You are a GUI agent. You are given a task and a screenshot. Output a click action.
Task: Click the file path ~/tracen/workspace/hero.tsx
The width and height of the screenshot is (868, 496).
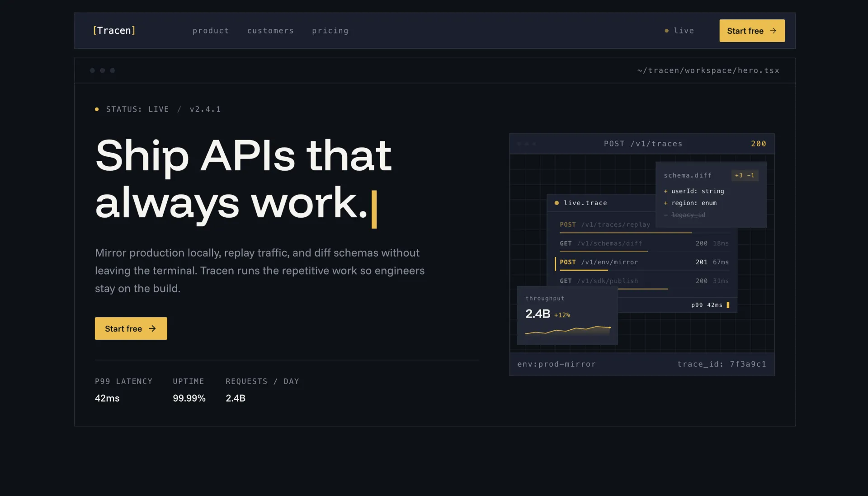coord(708,70)
